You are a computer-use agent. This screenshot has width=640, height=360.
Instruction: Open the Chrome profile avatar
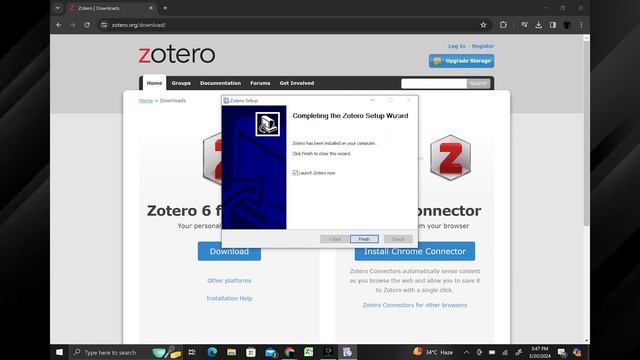click(567, 25)
